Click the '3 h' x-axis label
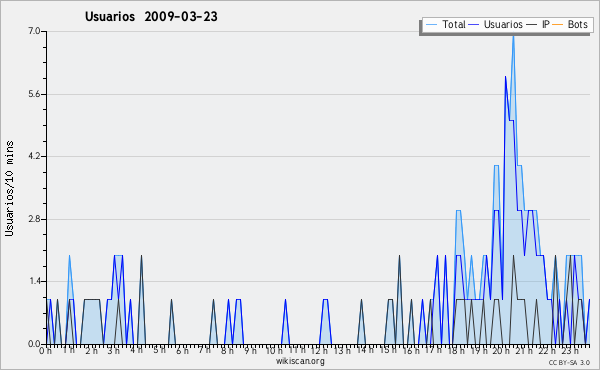The width and height of the screenshot is (600, 370). (x=114, y=351)
